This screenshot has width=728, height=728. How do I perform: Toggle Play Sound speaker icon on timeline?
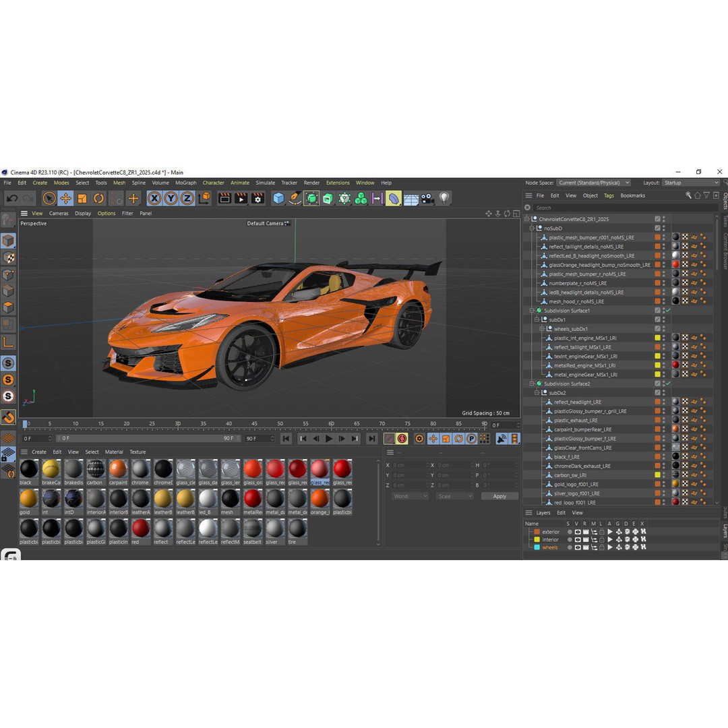coord(502,439)
